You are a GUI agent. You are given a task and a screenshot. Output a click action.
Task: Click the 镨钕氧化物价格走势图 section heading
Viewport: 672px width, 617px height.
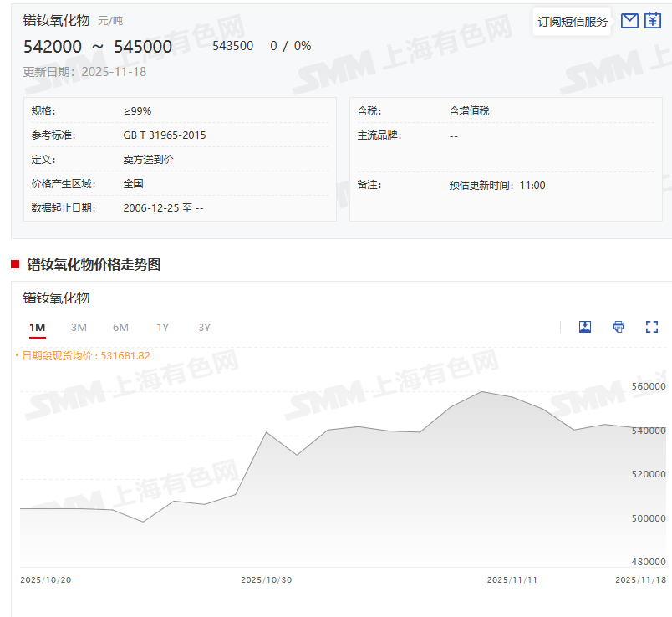tap(94, 265)
